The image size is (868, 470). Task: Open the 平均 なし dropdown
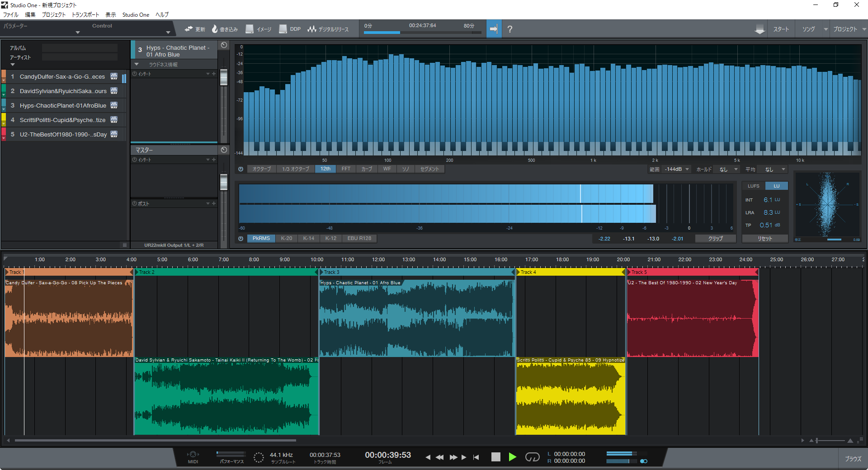[x=773, y=169]
